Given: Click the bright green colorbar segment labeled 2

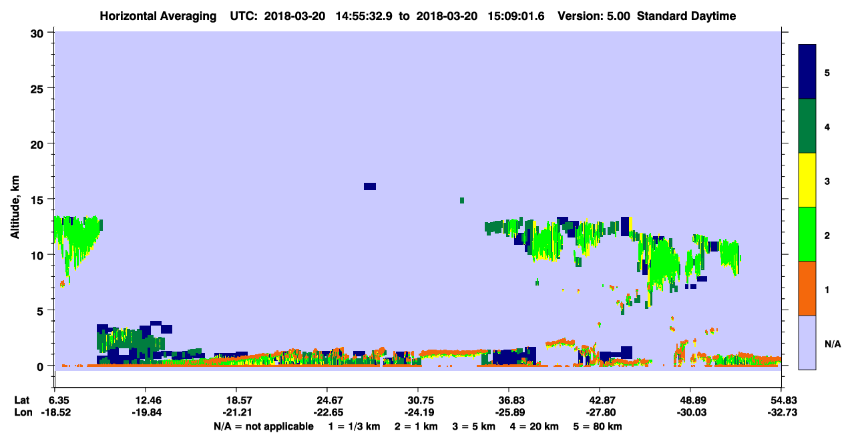Looking at the screenshot, I should 807,234.
